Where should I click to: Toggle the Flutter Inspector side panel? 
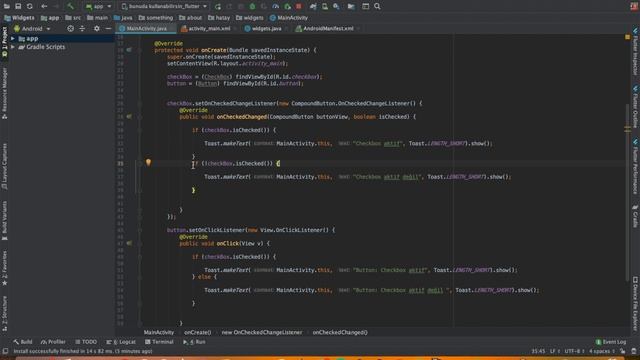(x=636, y=51)
